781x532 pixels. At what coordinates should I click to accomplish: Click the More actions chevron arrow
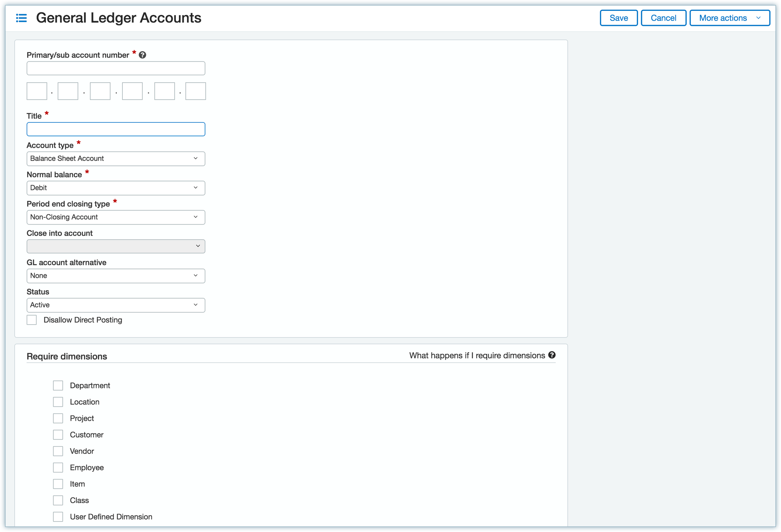coord(758,18)
